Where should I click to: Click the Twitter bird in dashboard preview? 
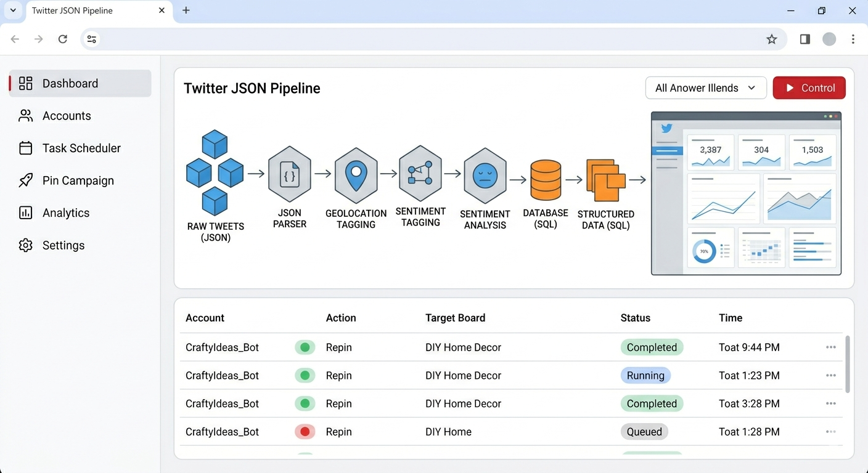666,129
